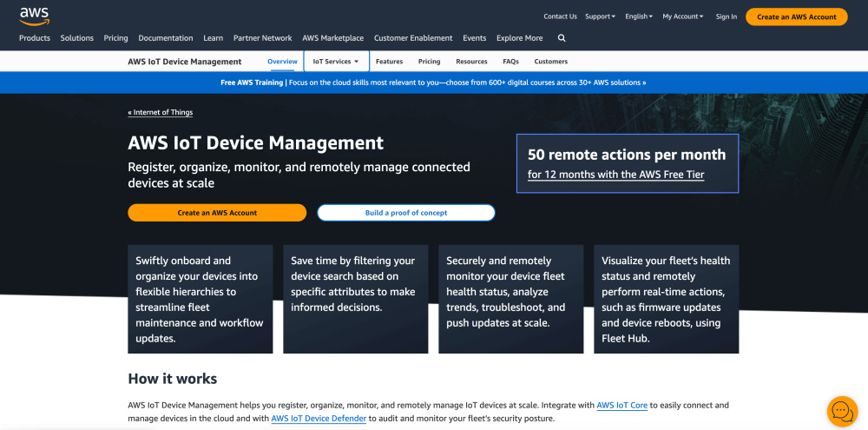The height and width of the screenshot is (430, 868).
Task: Open the Documentation menu
Action: 166,38
